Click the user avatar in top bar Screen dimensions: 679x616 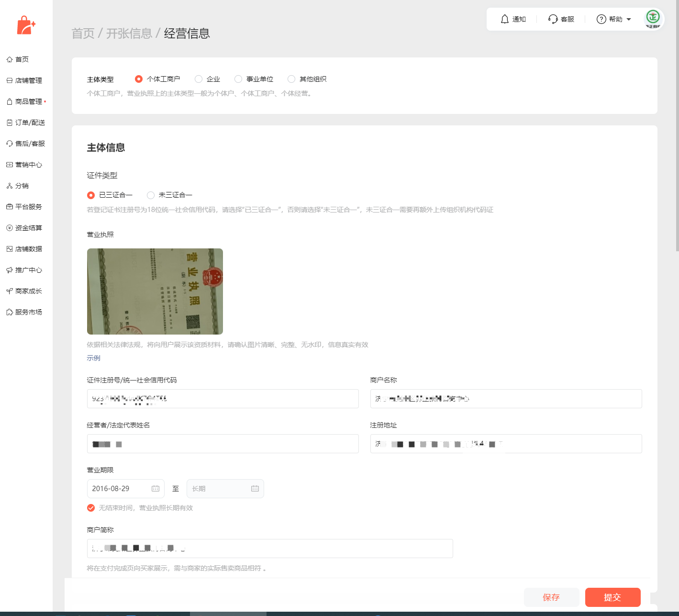click(x=653, y=18)
